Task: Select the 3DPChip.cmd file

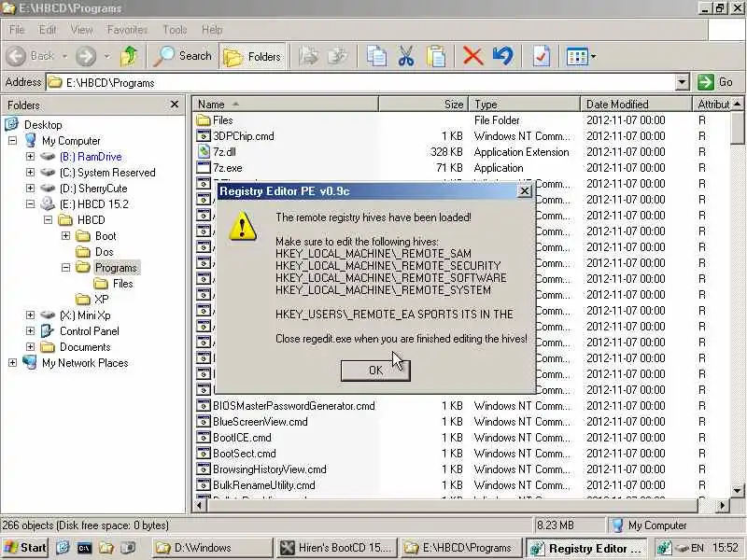Action: pyautogui.click(x=243, y=136)
